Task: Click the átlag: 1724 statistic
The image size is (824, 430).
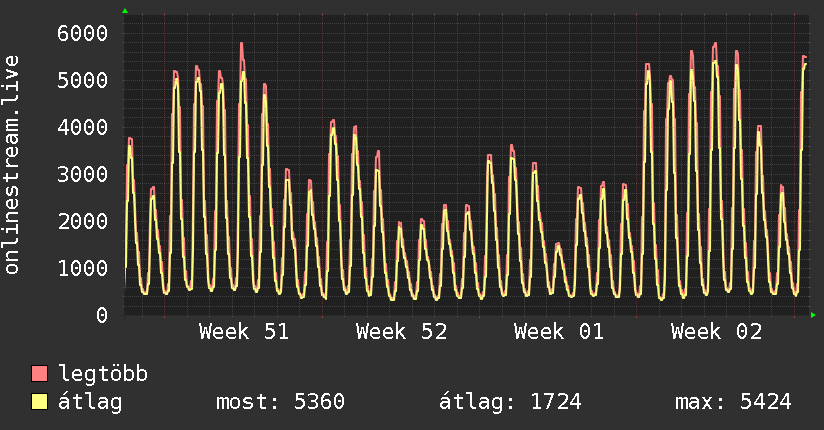Action: click(x=510, y=402)
